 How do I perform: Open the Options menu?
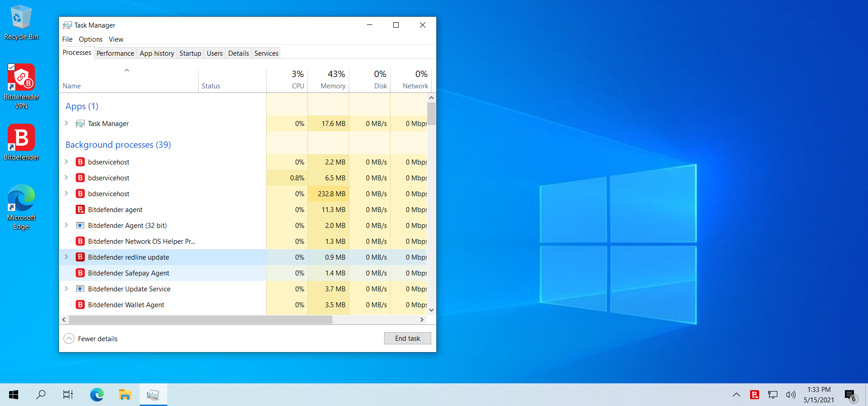(x=91, y=39)
